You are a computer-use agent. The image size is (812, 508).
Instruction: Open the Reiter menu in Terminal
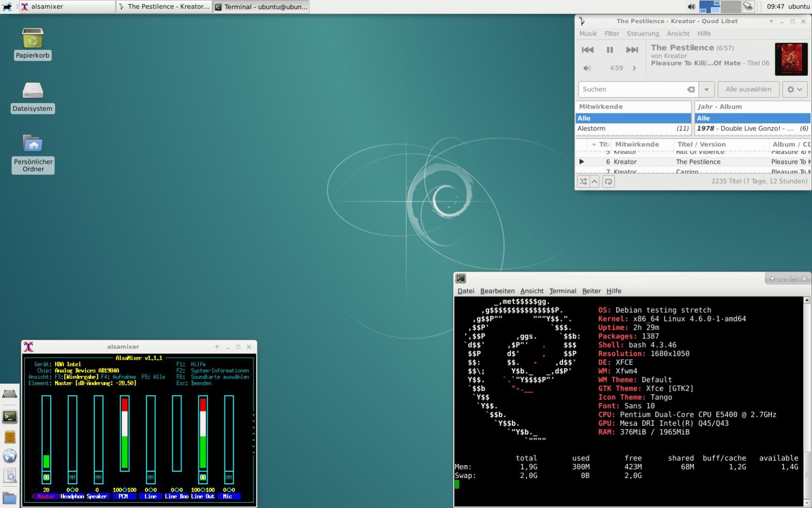[x=591, y=291]
